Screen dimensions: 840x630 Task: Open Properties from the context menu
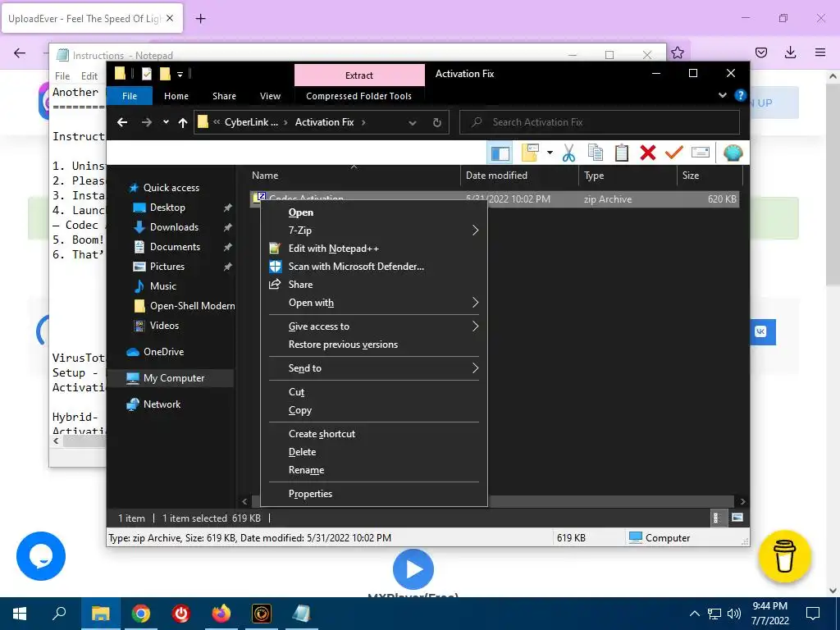coord(374,494)
